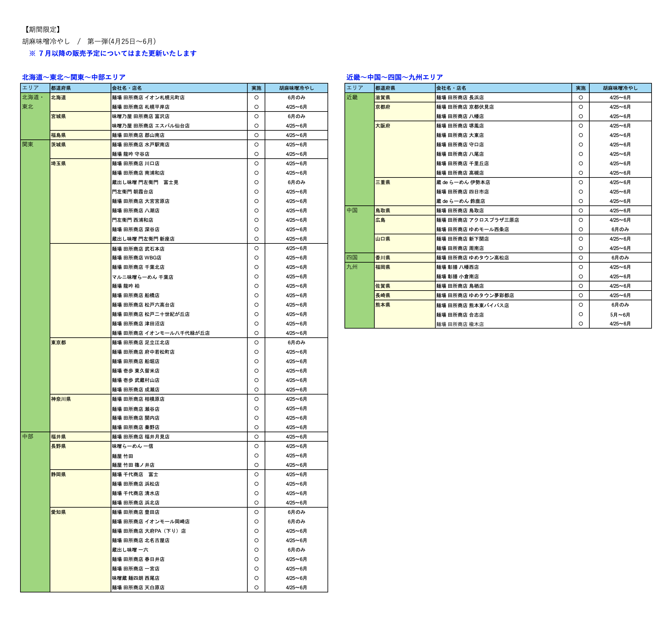Click the 大阪府 prefecture cell

(x=405, y=149)
